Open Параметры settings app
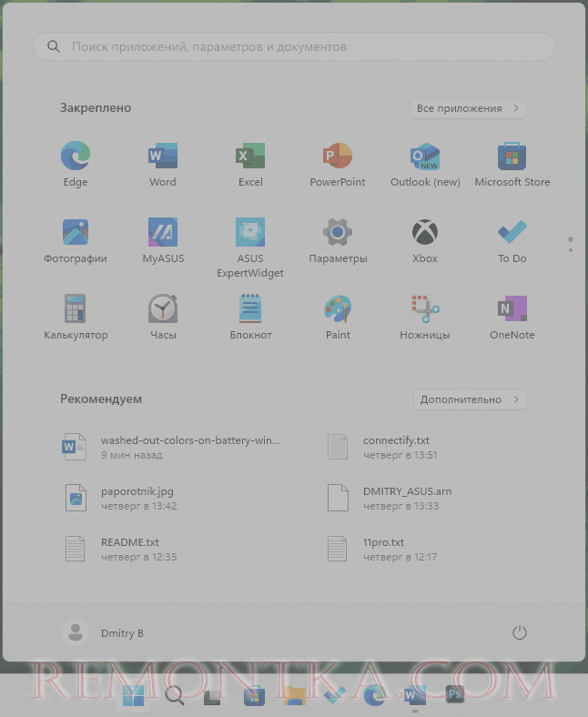 [x=338, y=241]
